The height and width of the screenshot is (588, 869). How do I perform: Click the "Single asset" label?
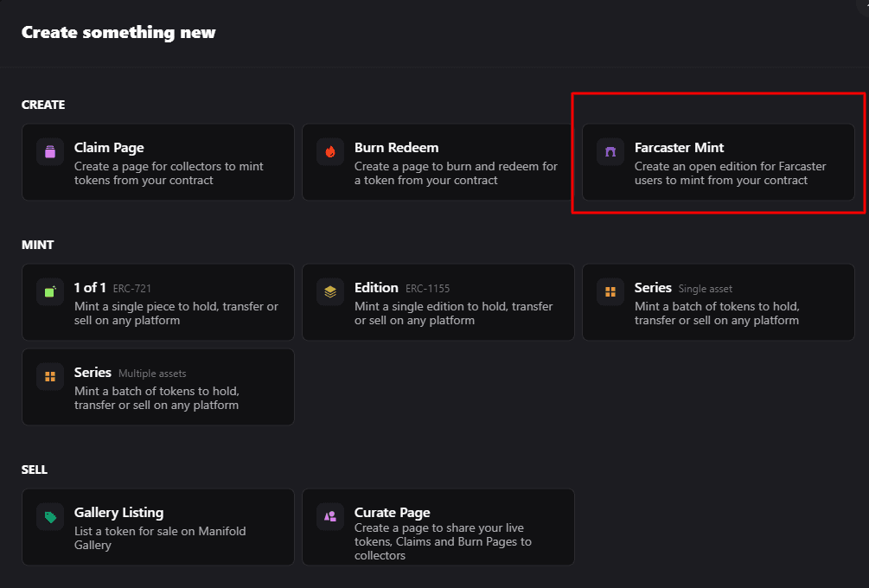pyautogui.click(x=706, y=289)
